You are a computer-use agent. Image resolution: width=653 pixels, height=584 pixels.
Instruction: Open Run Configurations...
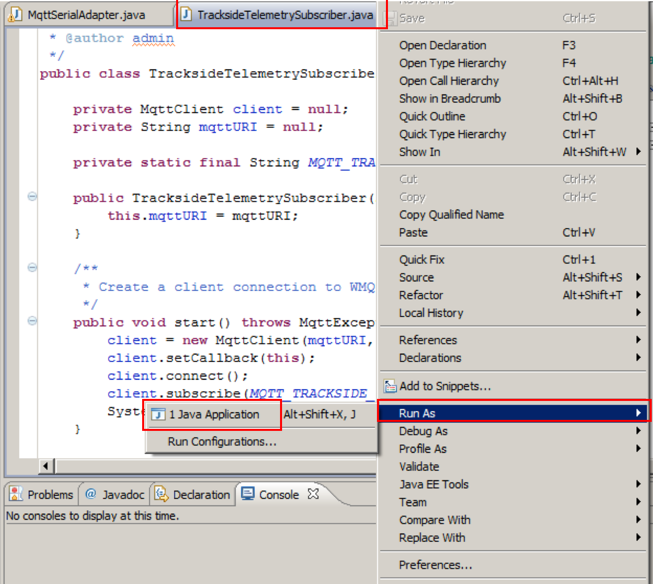[261, 442]
